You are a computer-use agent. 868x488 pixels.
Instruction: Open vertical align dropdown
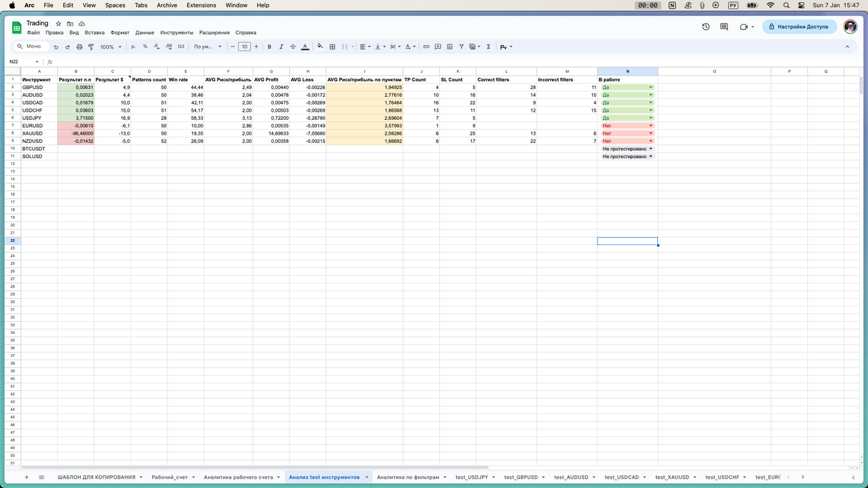point(381,47)
